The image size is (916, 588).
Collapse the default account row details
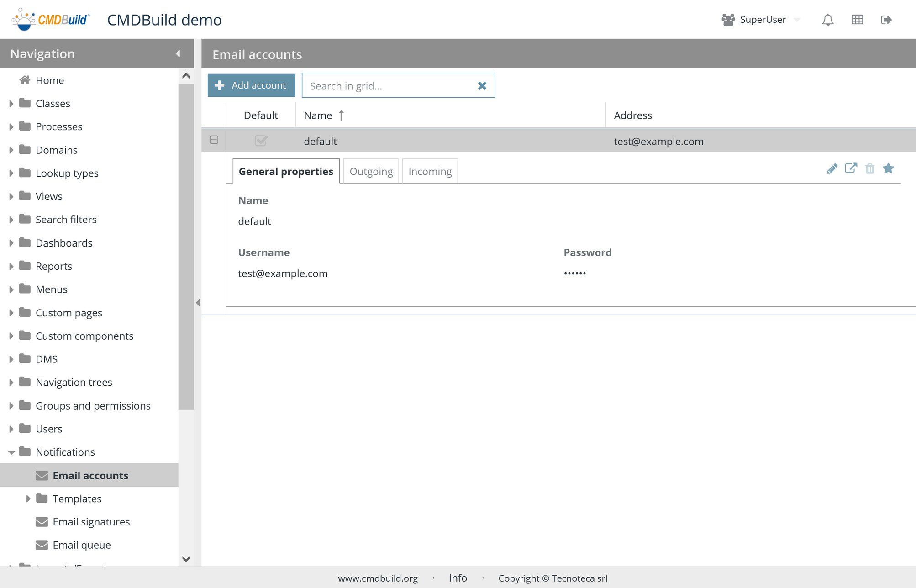(214, 140)
